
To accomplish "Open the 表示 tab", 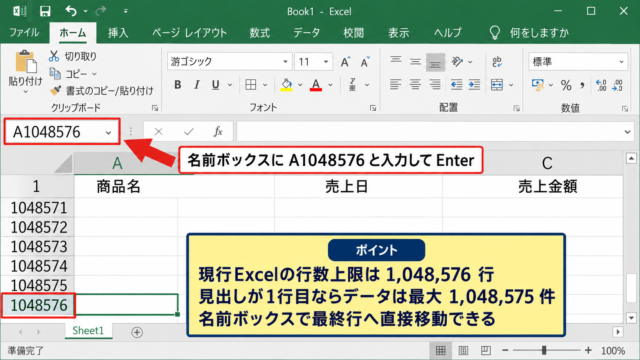I will pyautogui.click(x=398, y=33).
